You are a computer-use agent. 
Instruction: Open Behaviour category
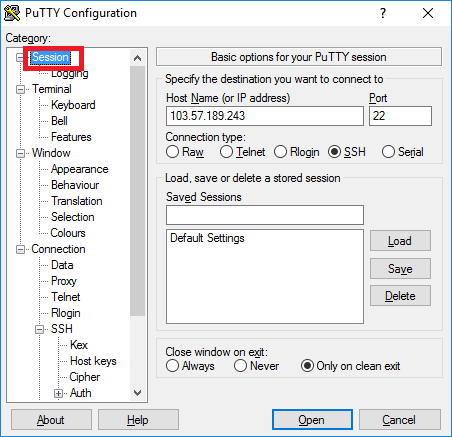click(75, 185)
